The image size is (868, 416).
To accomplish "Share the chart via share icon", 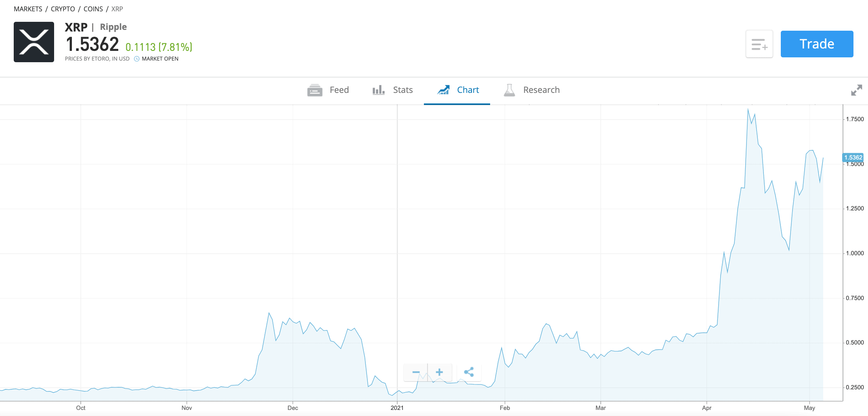I will coord(469,372).
